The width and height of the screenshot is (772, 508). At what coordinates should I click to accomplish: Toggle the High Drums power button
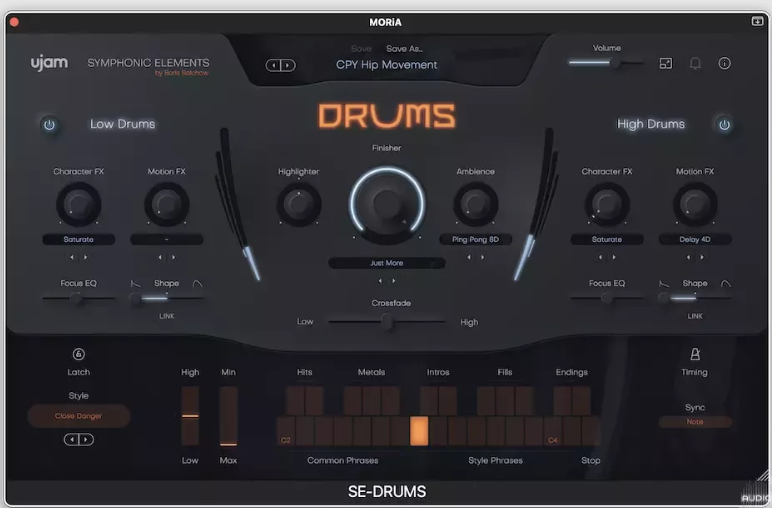tap(724, 125)
